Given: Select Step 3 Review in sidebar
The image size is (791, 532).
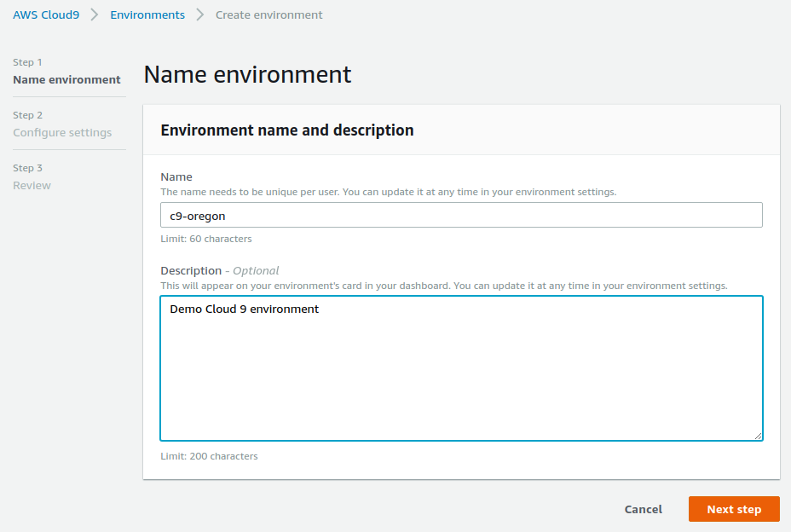Looking at the screenshot, I should (32, 177).
